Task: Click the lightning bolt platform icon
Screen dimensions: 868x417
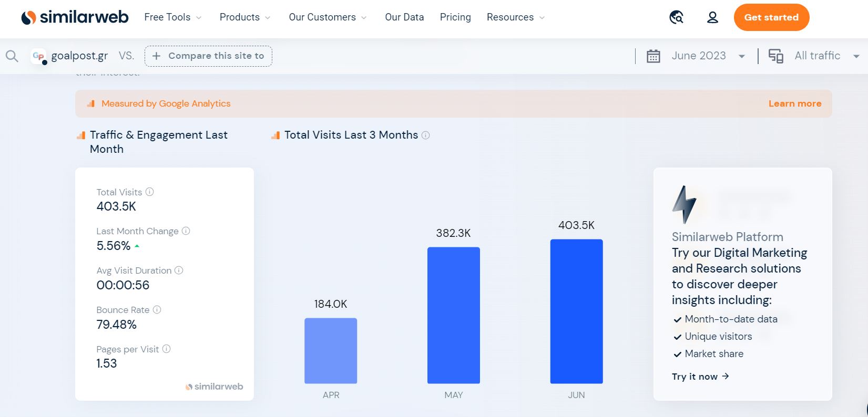Action: [684, 204]
